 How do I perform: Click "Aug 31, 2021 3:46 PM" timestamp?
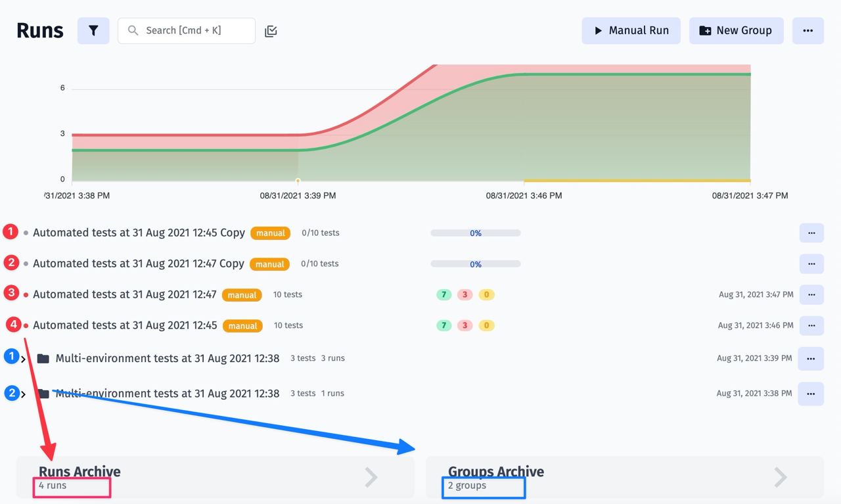coord(756,325)
